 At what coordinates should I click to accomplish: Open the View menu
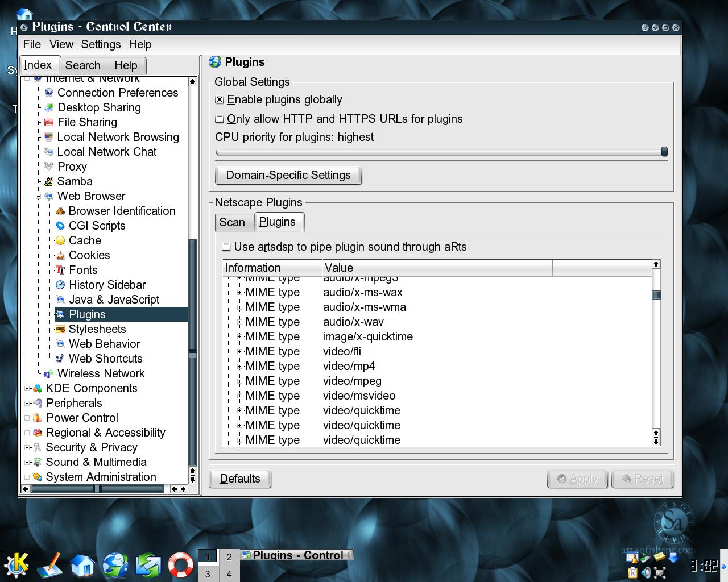(x=61, y=44)
